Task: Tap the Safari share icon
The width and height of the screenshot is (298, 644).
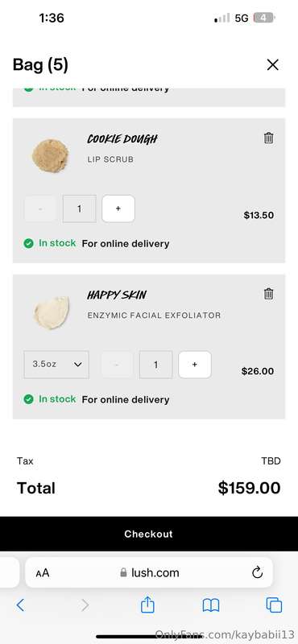Action: [x=147, y=605]
